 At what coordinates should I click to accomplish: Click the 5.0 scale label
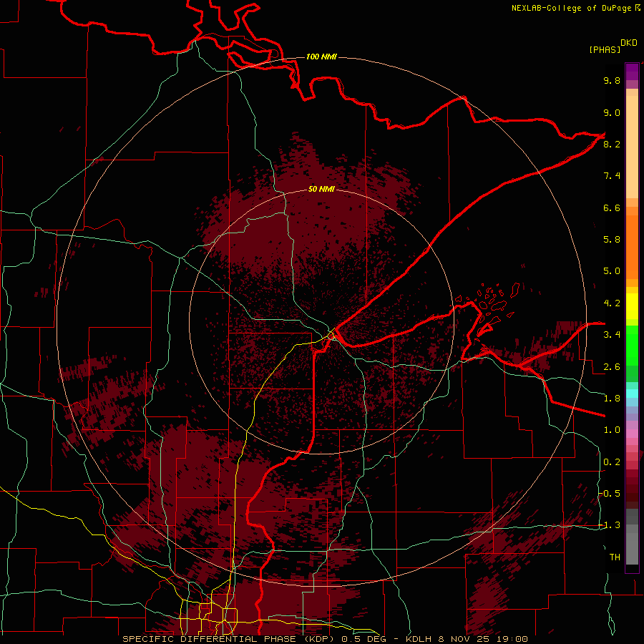tap(612, 271)
